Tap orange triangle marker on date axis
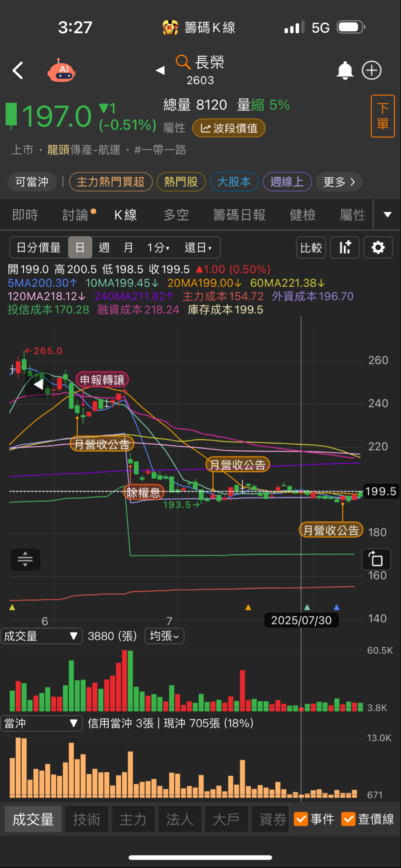This screenshot has width=401, height=868. click(x=248, y=607)
